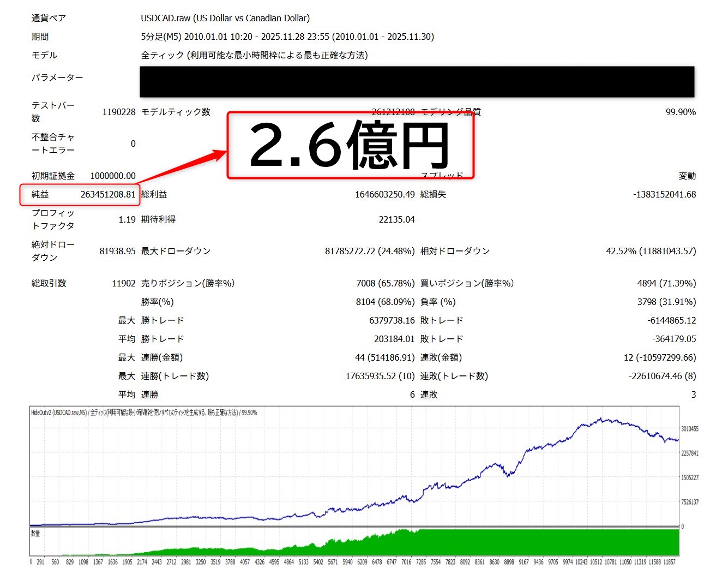Select the profit factor value 1.19
This screenshot has width=728, height=568.
(127, 219)
